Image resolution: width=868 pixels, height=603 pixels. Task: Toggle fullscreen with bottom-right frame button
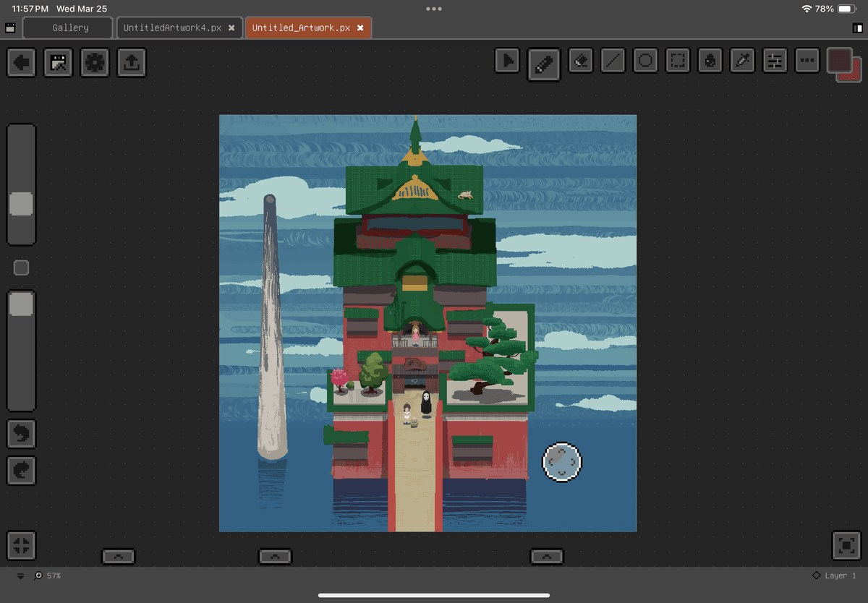coord(847,545)
